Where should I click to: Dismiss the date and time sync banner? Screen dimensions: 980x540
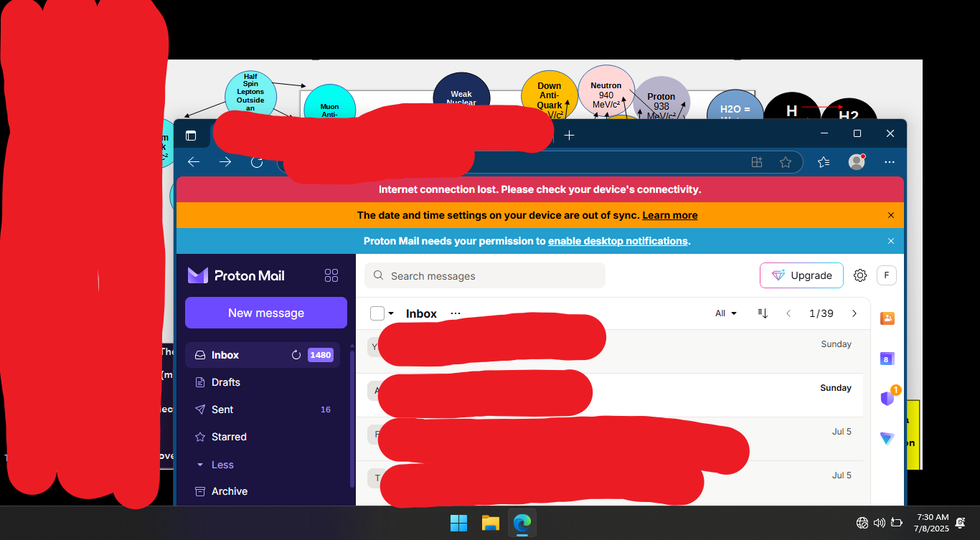(891, 216)
